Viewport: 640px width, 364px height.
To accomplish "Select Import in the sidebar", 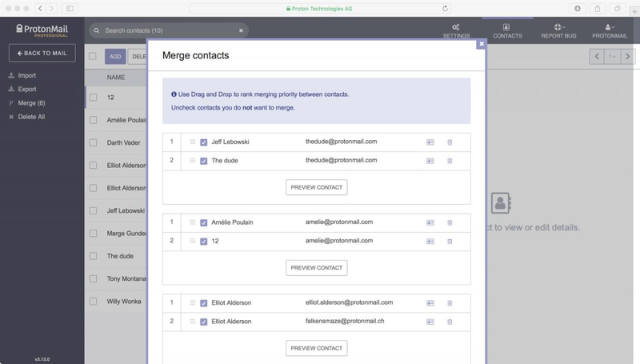I will 22,75.
